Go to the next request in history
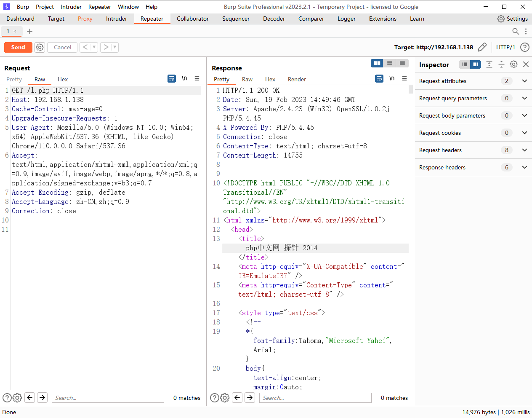Image resolution: width=532 pixels, height=418 pixels. point(106,47)
